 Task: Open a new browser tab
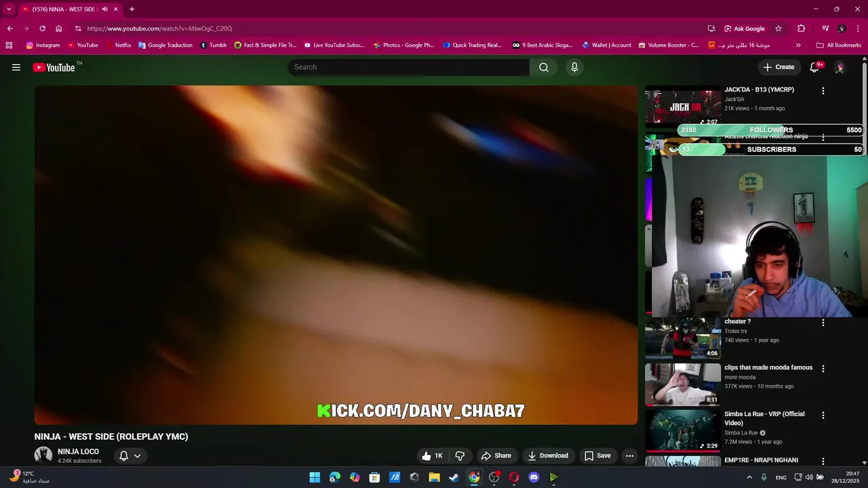(132, 9)
